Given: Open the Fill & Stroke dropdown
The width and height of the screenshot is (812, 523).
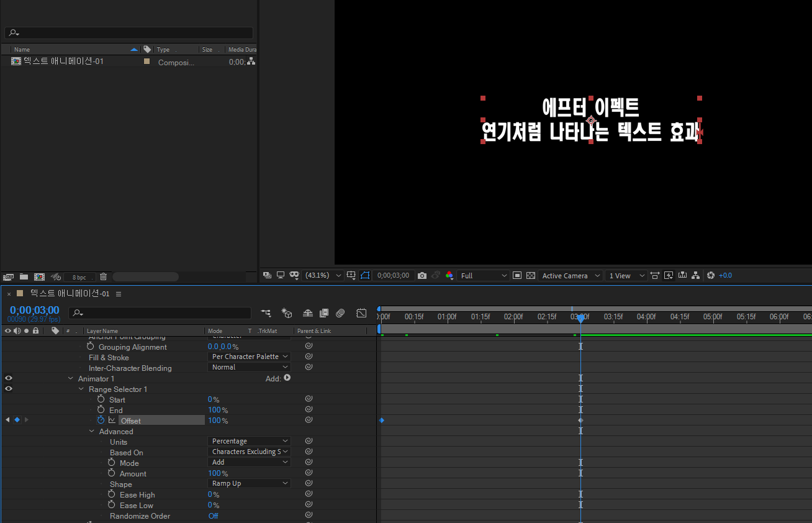Looking at the screenshot, I should 249,357.
